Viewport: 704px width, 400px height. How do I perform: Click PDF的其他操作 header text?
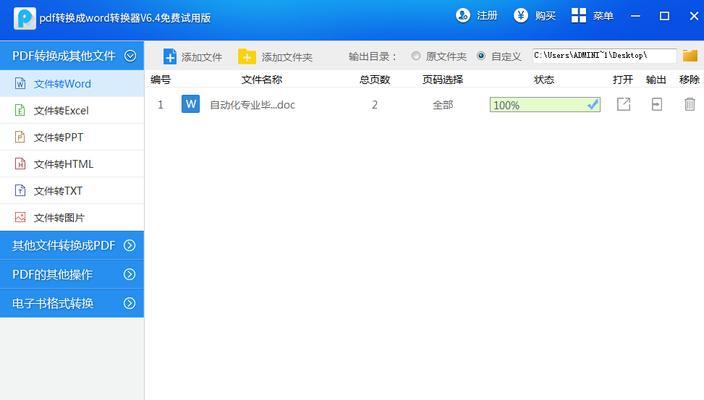point(52,274)
